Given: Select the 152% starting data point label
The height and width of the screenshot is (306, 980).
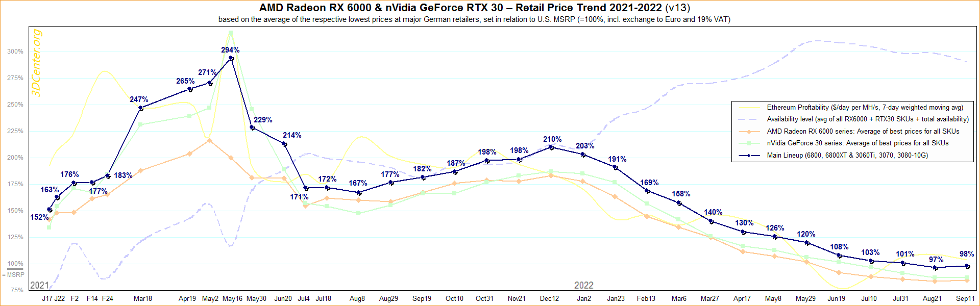Looking at the screenshot, I should click(39, 217).
